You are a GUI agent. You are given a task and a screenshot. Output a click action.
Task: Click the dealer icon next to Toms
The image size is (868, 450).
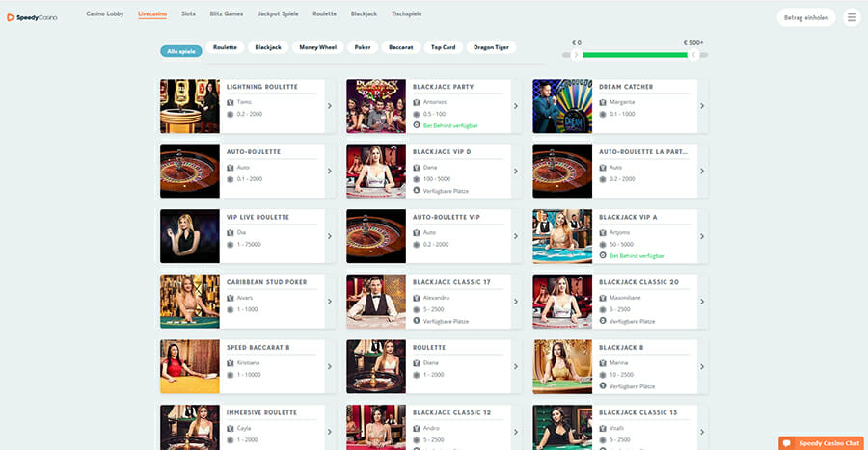click(x=231, y=102)
